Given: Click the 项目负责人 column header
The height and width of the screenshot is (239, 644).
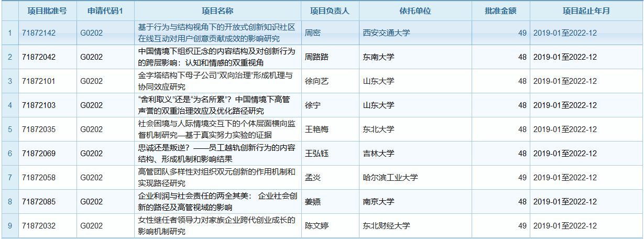Looking at the screenshot, I should tap(330, 11).
